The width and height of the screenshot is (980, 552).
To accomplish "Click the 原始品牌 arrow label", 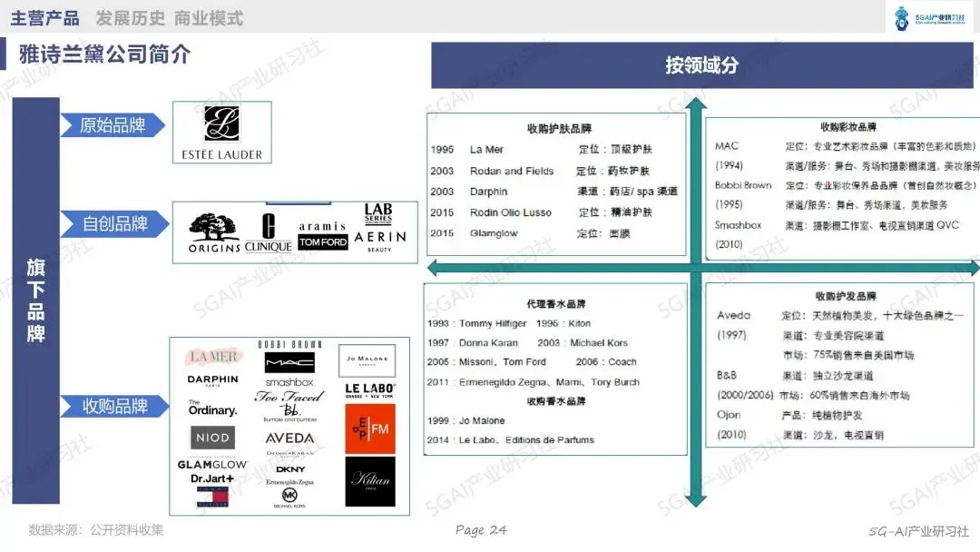I will [x=113, y=125].
